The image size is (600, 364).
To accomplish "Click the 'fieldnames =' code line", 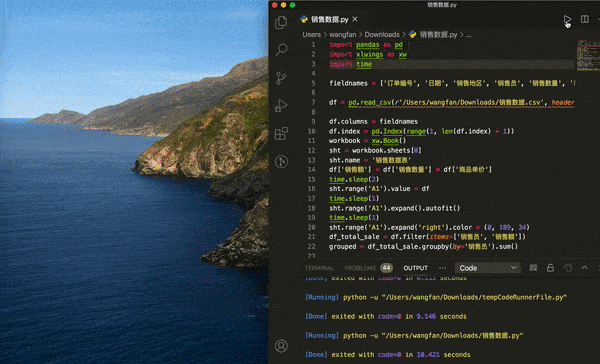I will (x=452, y=83).
